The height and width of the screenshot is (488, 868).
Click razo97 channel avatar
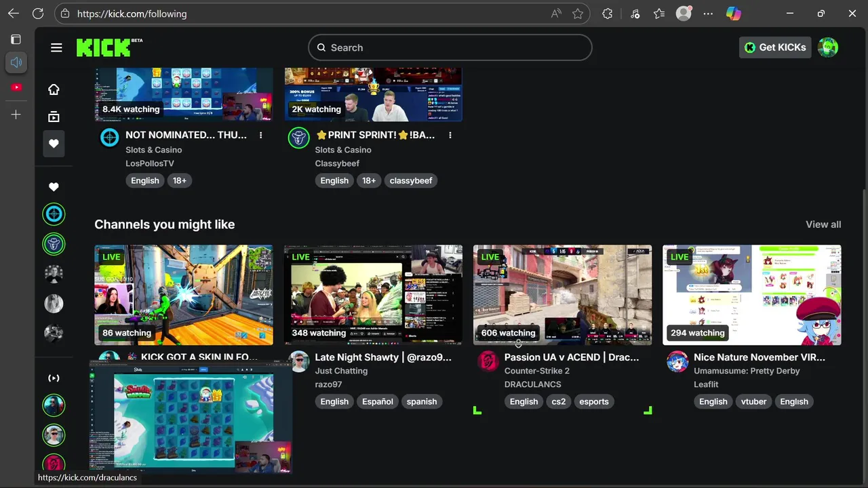[x=298, y=361]
